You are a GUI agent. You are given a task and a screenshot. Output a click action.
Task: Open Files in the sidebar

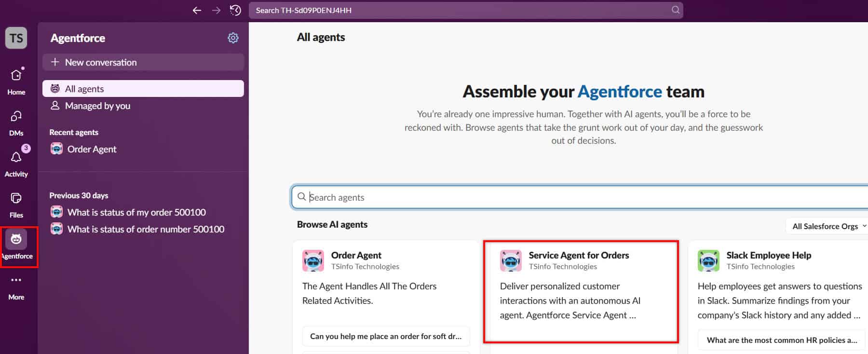pyautogui.click(x=16, y=204)
